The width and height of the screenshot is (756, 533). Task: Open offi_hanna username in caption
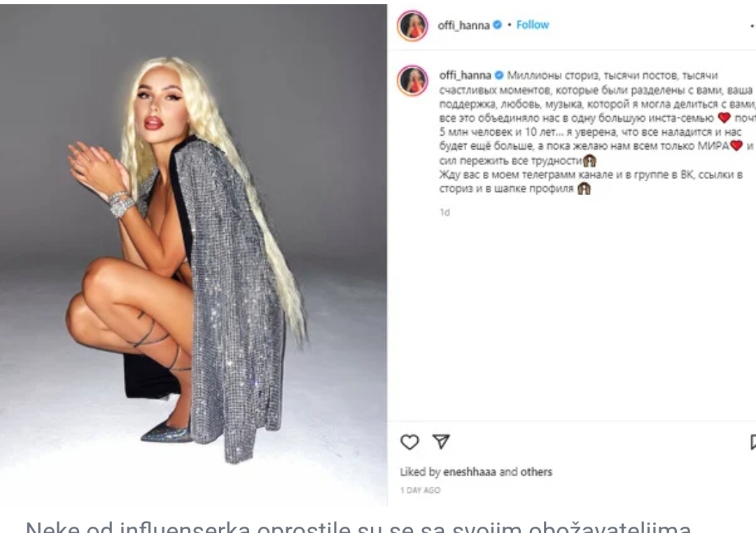click(465, 75)
